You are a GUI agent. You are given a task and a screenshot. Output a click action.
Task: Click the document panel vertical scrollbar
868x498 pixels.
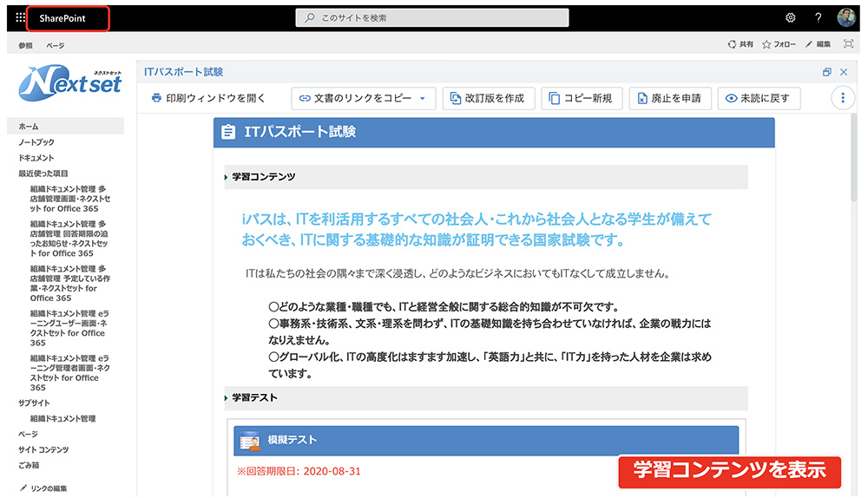coord(853,158)
